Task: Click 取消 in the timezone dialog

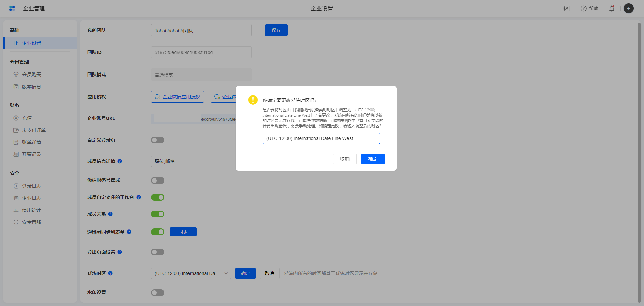Action: click(x=344, y=159)
